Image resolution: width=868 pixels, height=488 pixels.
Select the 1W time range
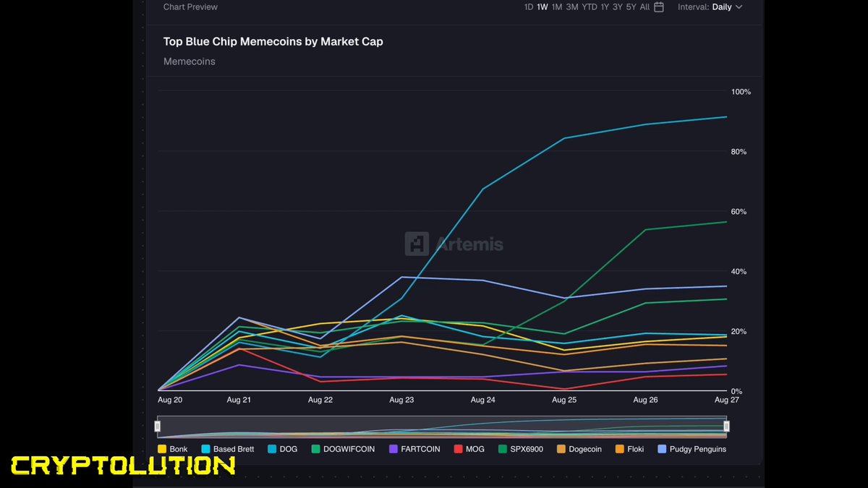pyautogui.click(x=542, y=7)
